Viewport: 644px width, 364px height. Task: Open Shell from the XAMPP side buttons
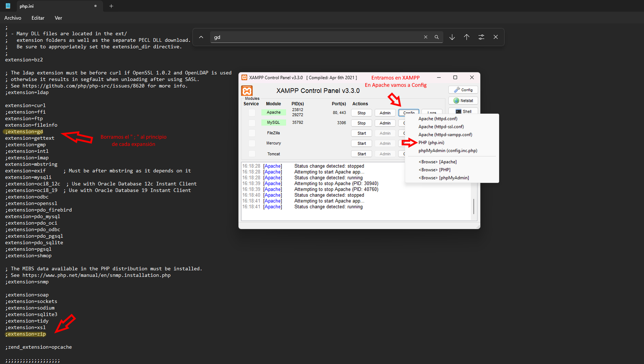(463, 111)
